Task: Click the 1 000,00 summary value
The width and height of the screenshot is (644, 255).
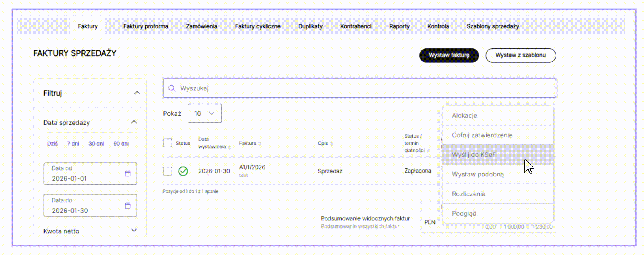Action: point(514,227)
